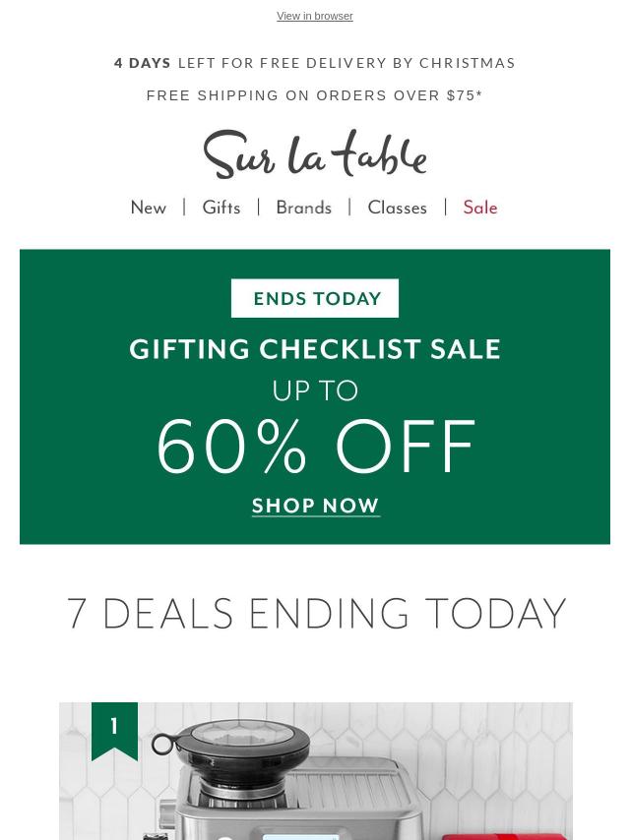630x840 pixels.
Task: Click the Gifting Checklist Sale heading
Action: coord(315,349)
